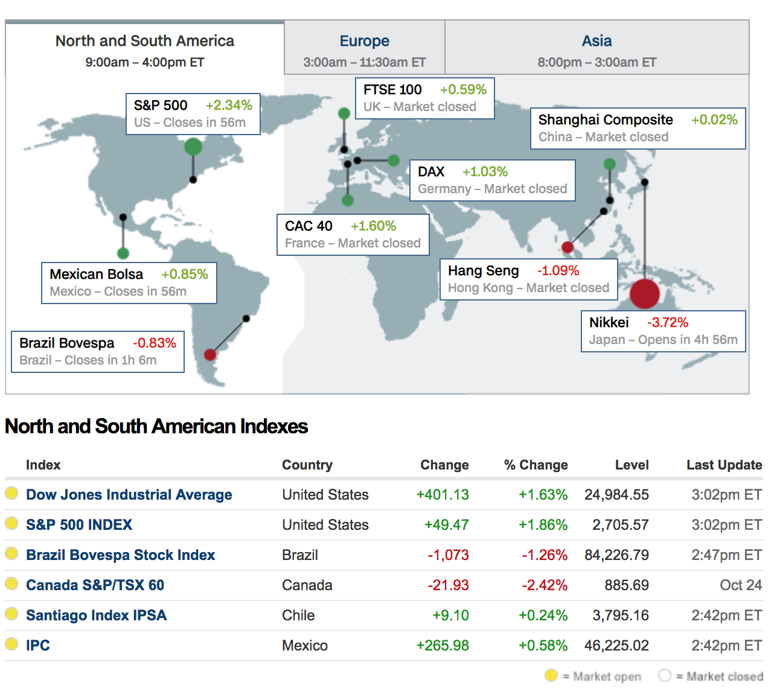Click the Level column header
Screen dimensions: 774x700
click(x=632, y=465)
